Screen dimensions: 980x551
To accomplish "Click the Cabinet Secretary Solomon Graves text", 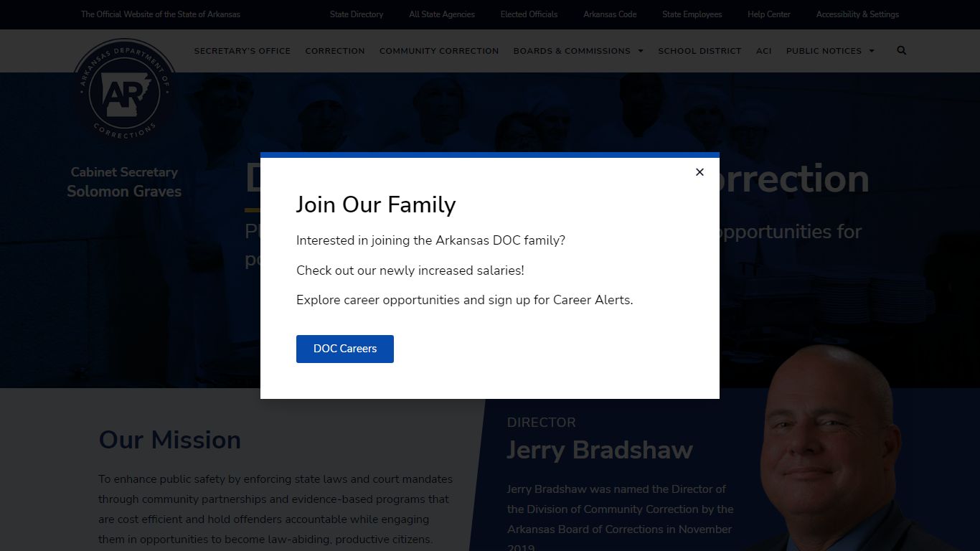I will tap(124, 182).
